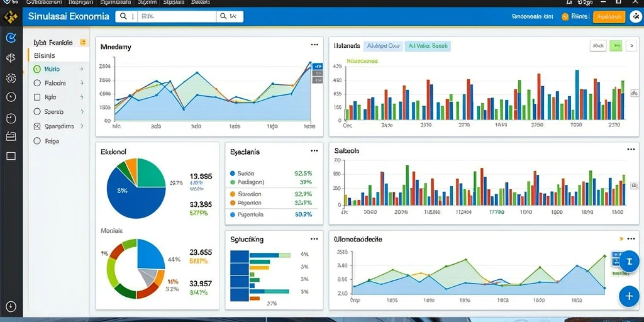This screenshot has height=322, width=644.
Task: Select the Bisinis sidebar section
Action: (x=58, y=55)
